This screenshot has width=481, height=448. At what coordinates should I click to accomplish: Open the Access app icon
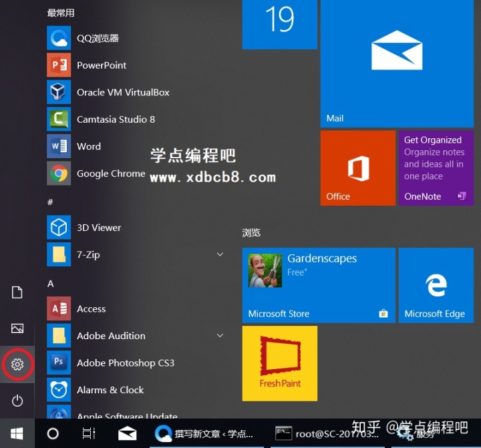tap(59, 308)
